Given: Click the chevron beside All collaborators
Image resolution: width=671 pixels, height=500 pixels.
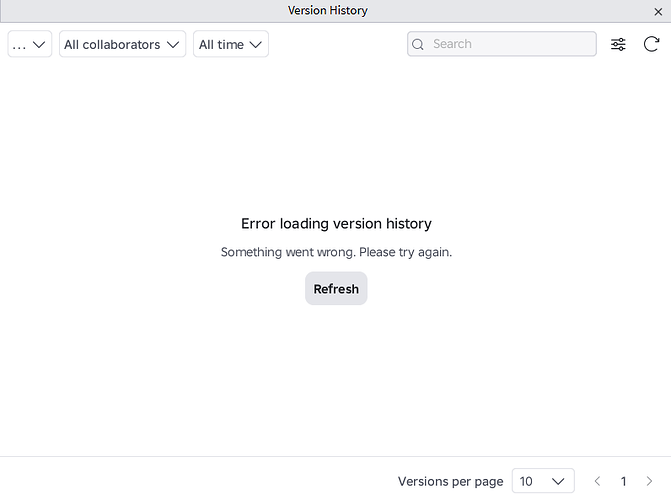Looking at the screenshot, I should tap(174, 44).
